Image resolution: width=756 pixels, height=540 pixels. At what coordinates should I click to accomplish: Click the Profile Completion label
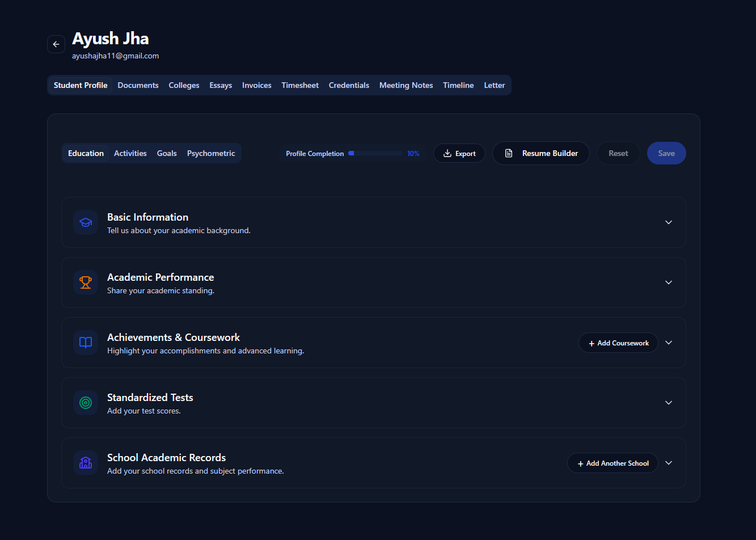click(315, 154)
